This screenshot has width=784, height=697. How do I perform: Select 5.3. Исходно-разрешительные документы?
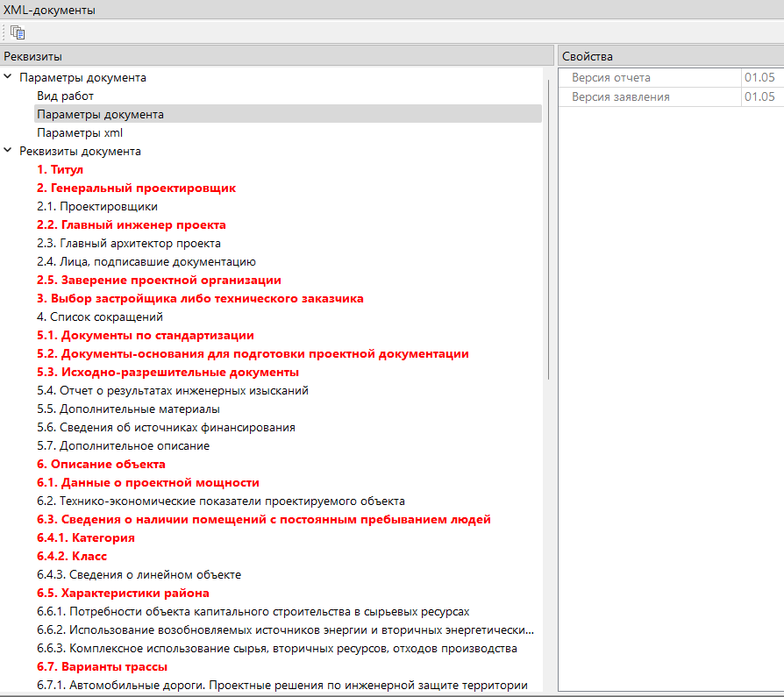[x=168, y=373]
